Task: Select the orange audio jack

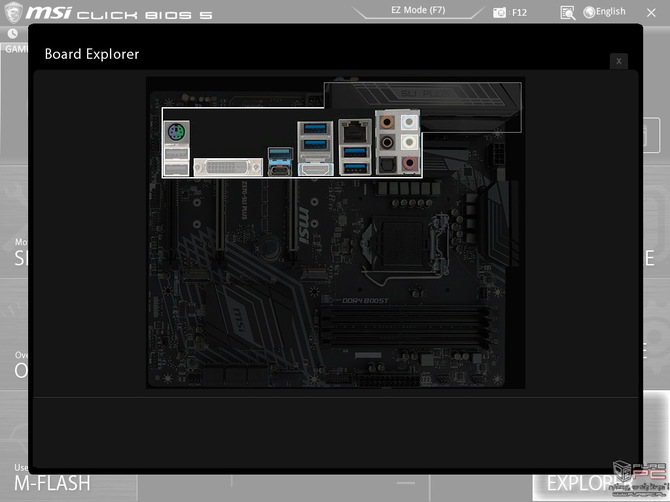Action: [387, 123]
